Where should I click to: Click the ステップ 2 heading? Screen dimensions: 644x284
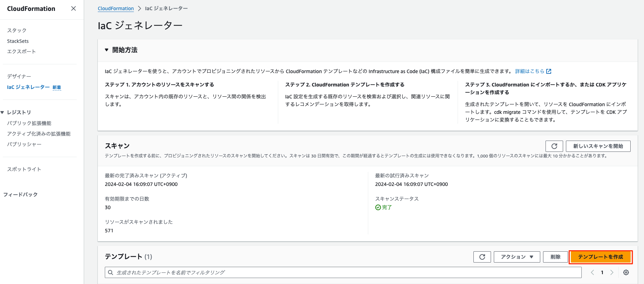(x=345, y=85)
